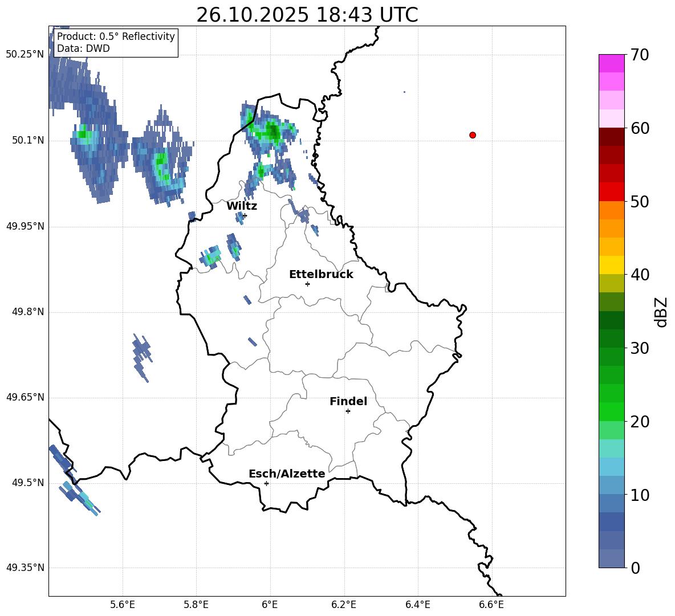Image resolution: width=675 pixels, height=616 pixels.
Task: Click the 49.35°N latitude label
Action: (x=25, y=568)
